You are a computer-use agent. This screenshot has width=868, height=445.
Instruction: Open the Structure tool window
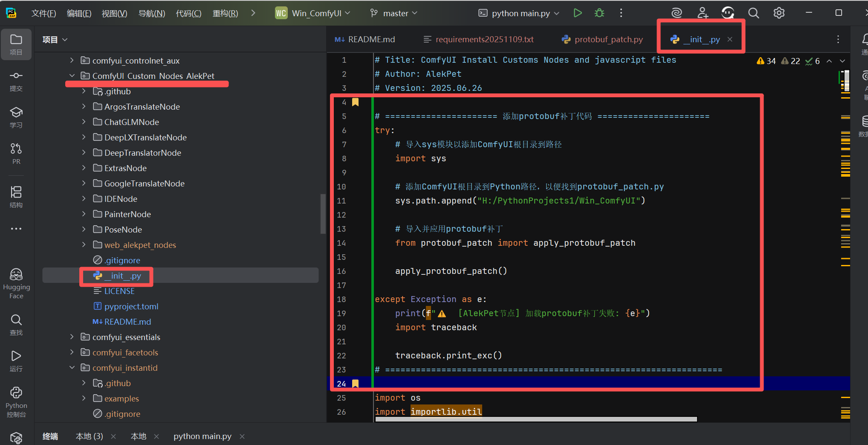16,197
